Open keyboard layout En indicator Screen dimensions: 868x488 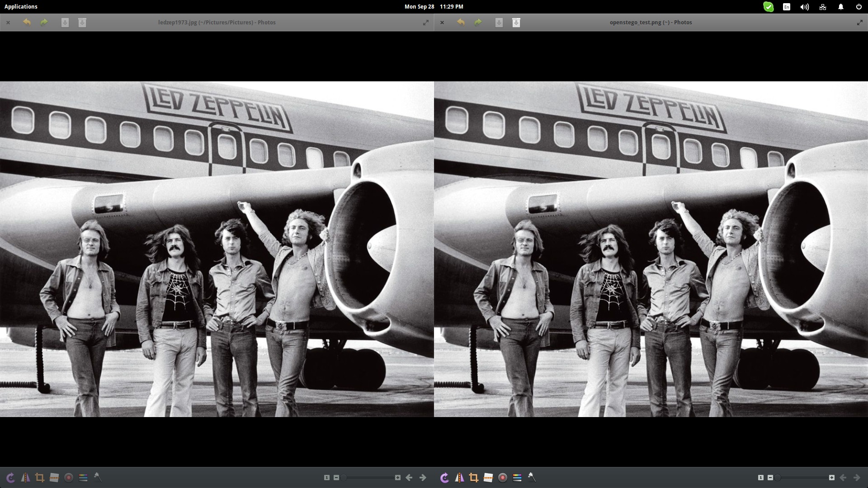tap(787, 7)
